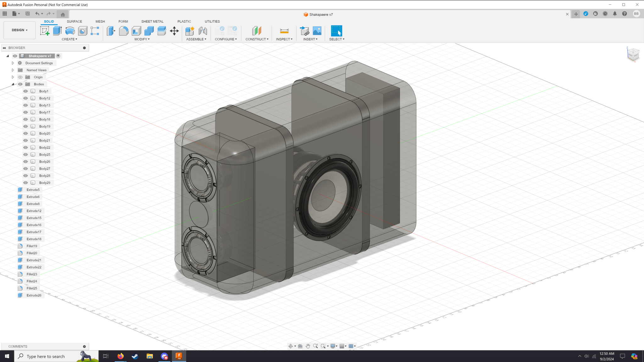Open Firefox from the taskbar
644x362 pixels.
point(120,356)
